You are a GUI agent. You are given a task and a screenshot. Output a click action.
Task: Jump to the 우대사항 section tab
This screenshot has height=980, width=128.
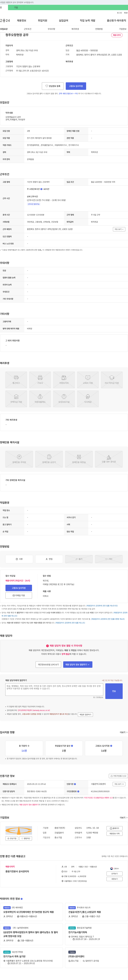(x=51, y=29)
